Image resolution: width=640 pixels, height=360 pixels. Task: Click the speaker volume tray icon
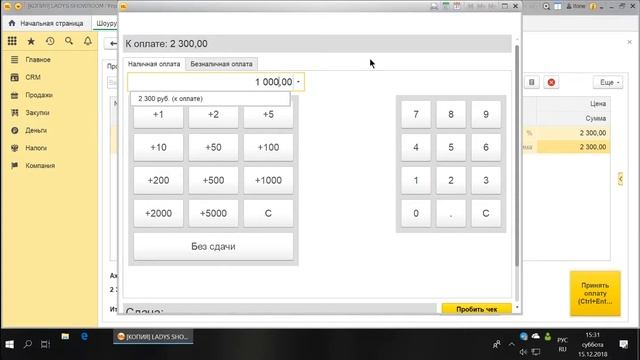pos(524,351)
